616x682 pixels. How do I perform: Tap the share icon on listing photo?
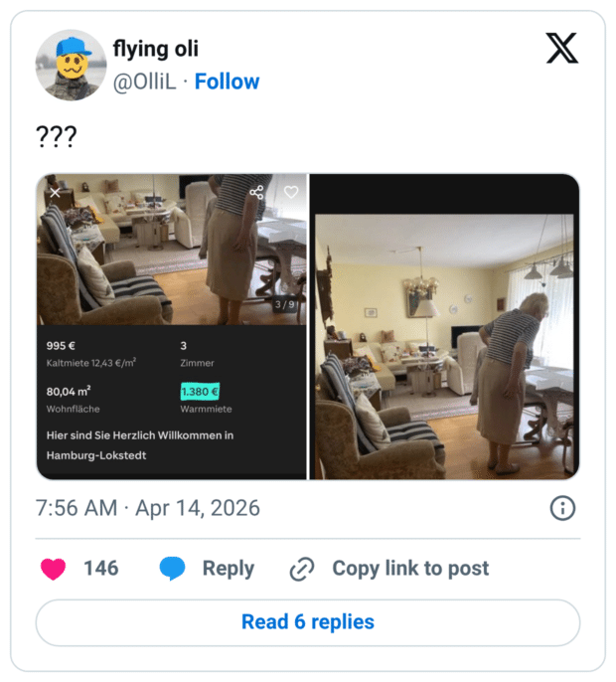[256, 192]
